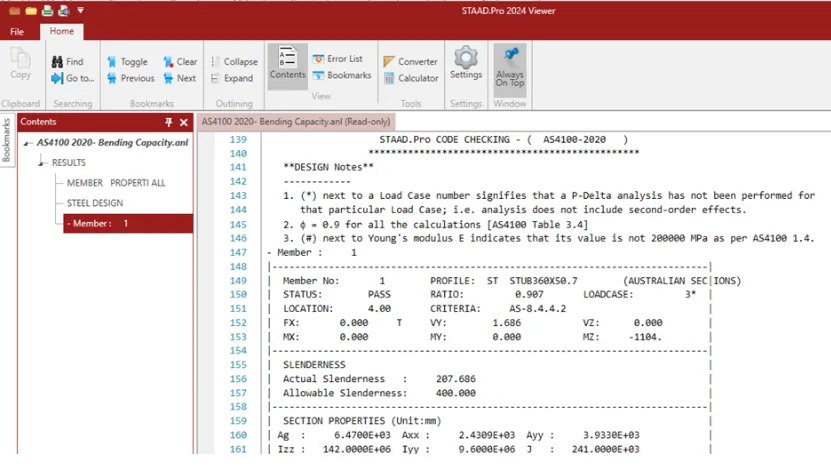The height and width of the screenshot is (468, 831).
Task: Open Print Preview from the quick toolbar
Action: [x=64, y=11]
